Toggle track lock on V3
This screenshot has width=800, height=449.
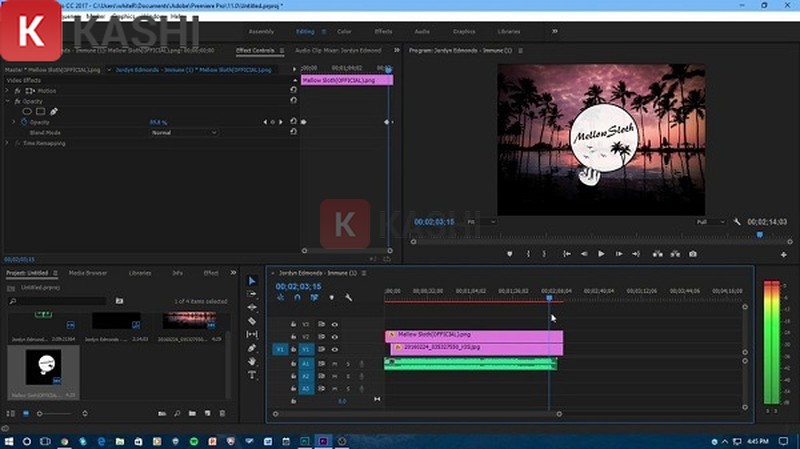point(293,324)
